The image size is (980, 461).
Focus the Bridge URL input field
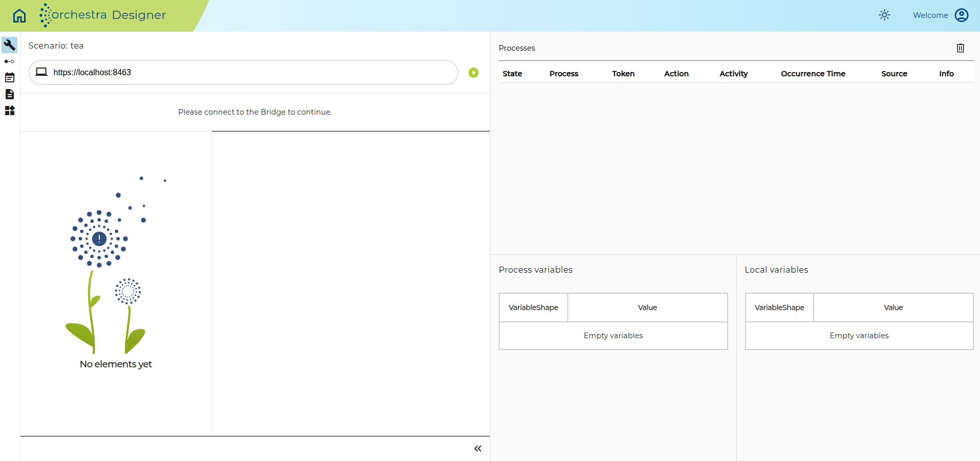(243, 73)
